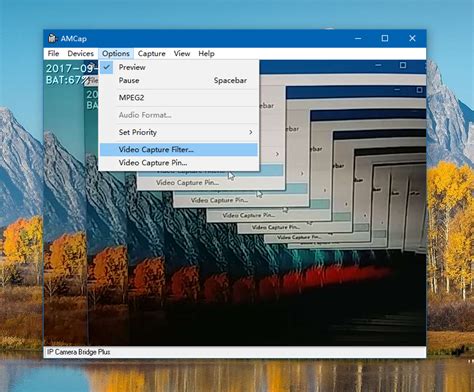Click the AMCap app icon in title bar
The height and width of the screenshot is (392, 474).
pyautogui.click(x=52, y=38)
